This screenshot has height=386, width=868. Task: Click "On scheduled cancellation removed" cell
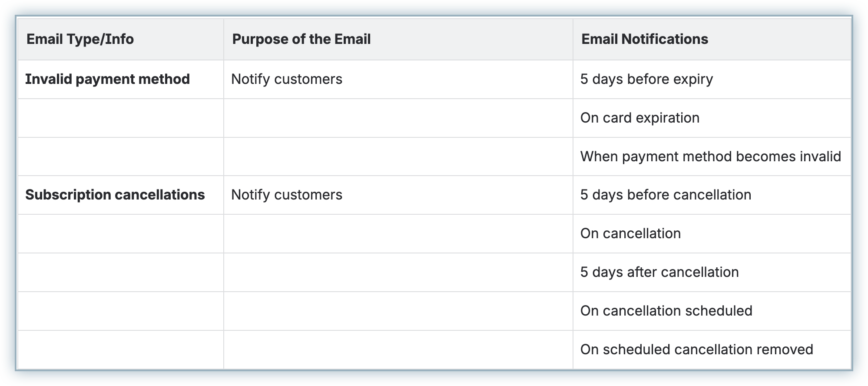click(x=696, y=349)
